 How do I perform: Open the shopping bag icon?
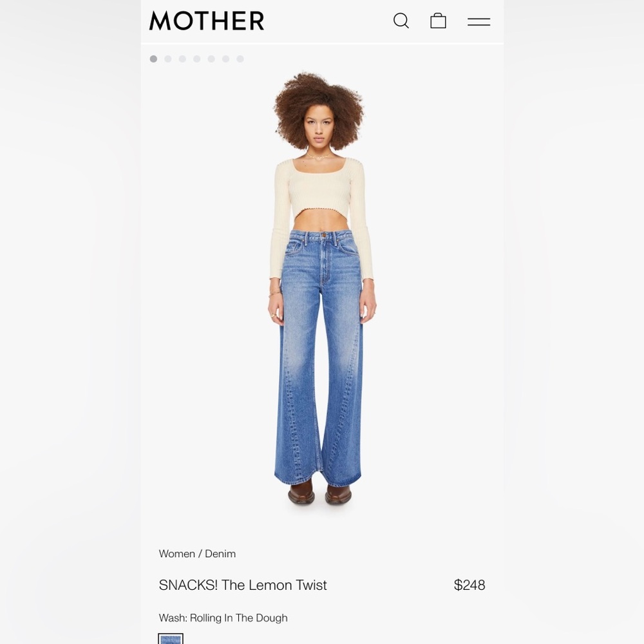click(438, 21)
